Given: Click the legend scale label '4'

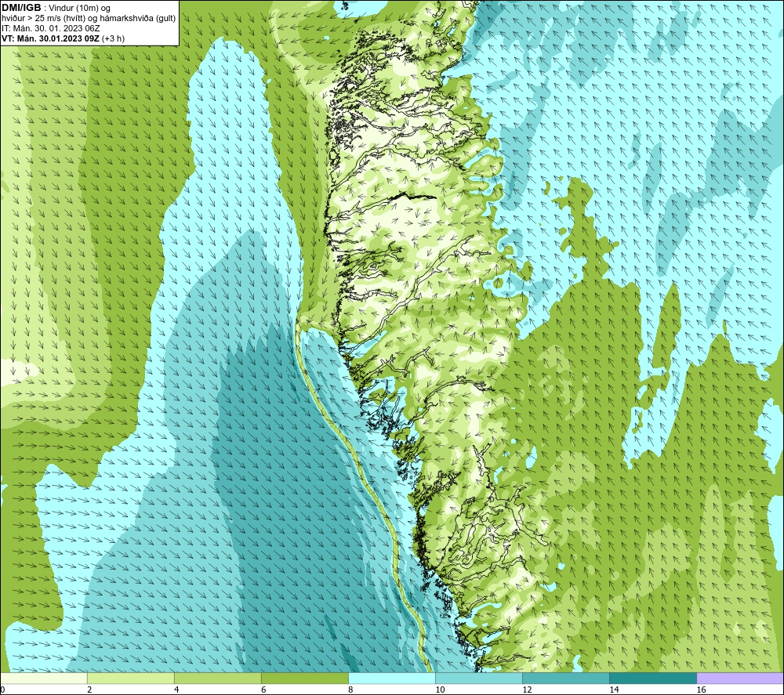Looking at the screenshot, I should click(x=176, y=690).
